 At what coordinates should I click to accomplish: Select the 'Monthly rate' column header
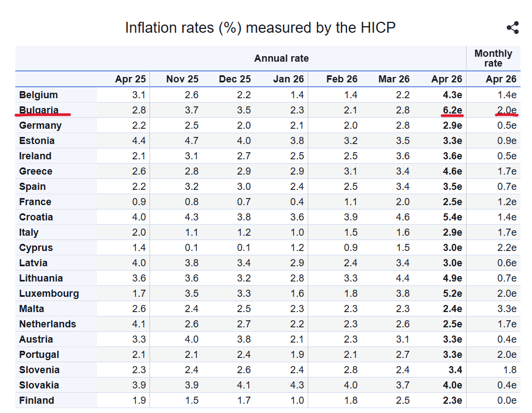tap(493, 58)
